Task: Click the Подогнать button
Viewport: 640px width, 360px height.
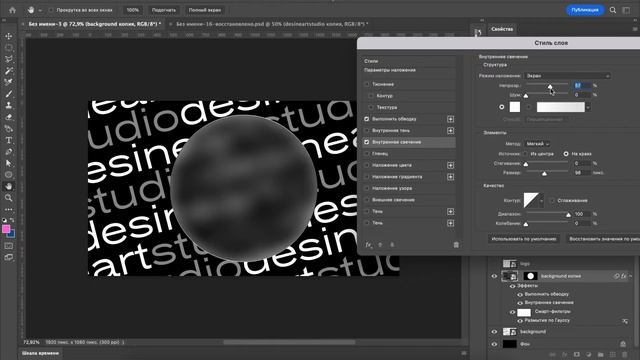Action: pyautogui.click(x=164, y=10)
